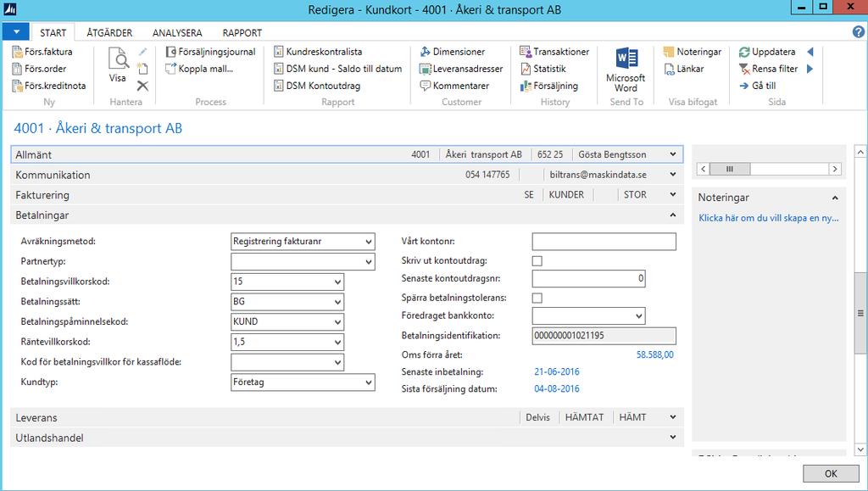Open Försäljning history
Image resolution: width=868 pixels, height=491 pixels.
(x=549, y=86)
